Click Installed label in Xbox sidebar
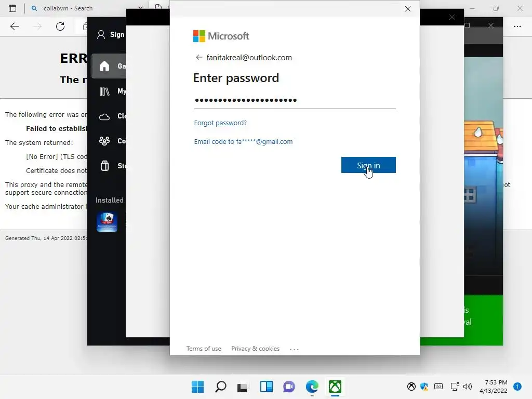Image resolution: width=532 pixels, height=399 pixels. pos(109,200)
